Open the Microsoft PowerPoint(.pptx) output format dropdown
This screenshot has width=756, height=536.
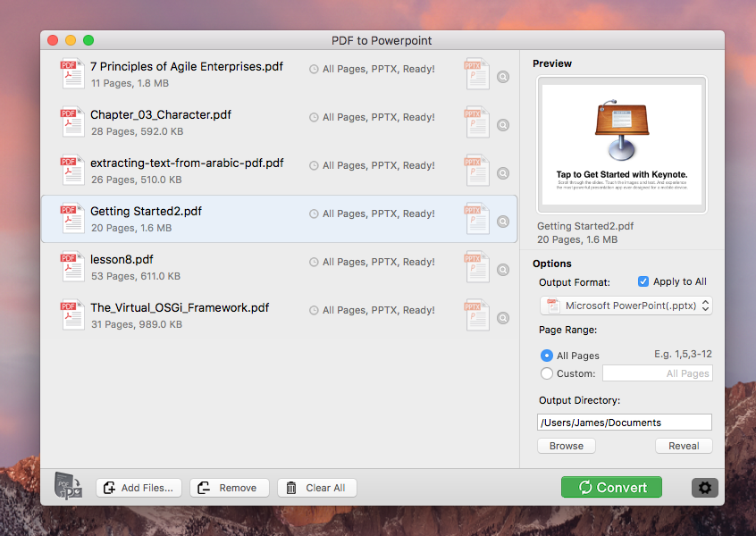click(x=626, y=306)
